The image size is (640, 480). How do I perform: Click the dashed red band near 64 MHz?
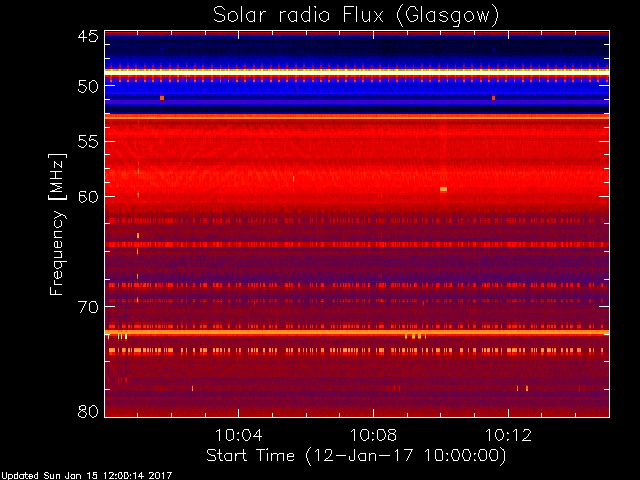point(357,244)
